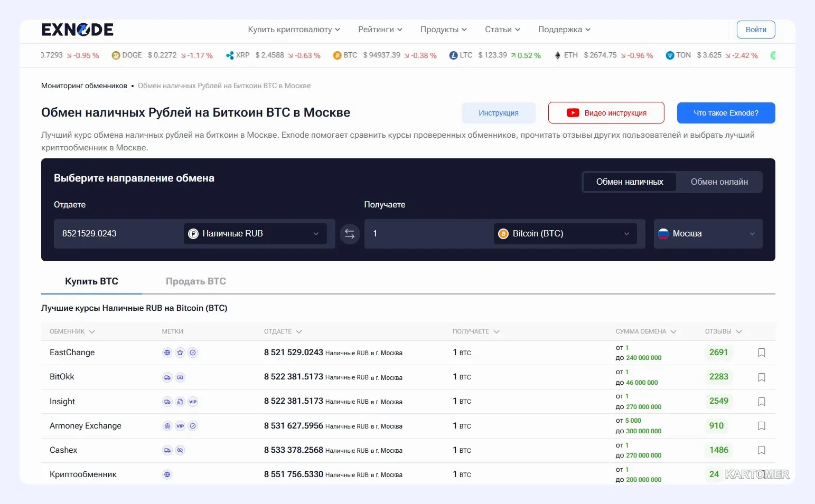The image size is (815, 504).
Task: Click the ETH coin icon in ticker
Action: [558, 55]
